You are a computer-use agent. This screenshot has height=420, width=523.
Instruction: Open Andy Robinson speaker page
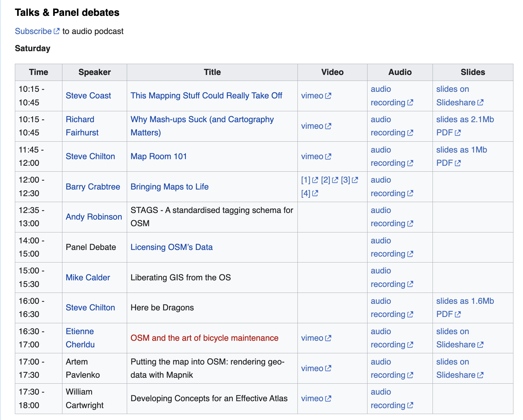pos(94,217)
